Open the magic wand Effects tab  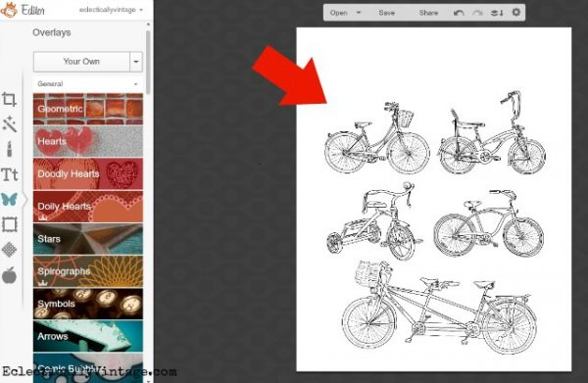coord(10,124)
